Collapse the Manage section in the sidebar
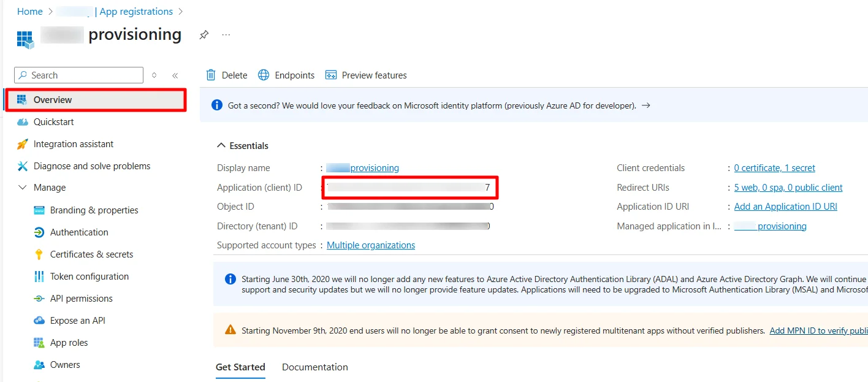 pyautogui.click(x=23, y=188)
